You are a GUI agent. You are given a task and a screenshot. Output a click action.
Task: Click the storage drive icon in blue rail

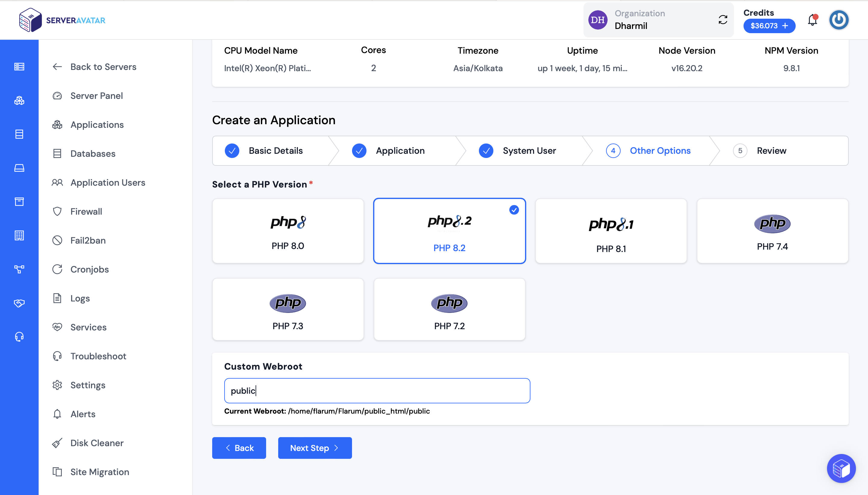(19, 168)
